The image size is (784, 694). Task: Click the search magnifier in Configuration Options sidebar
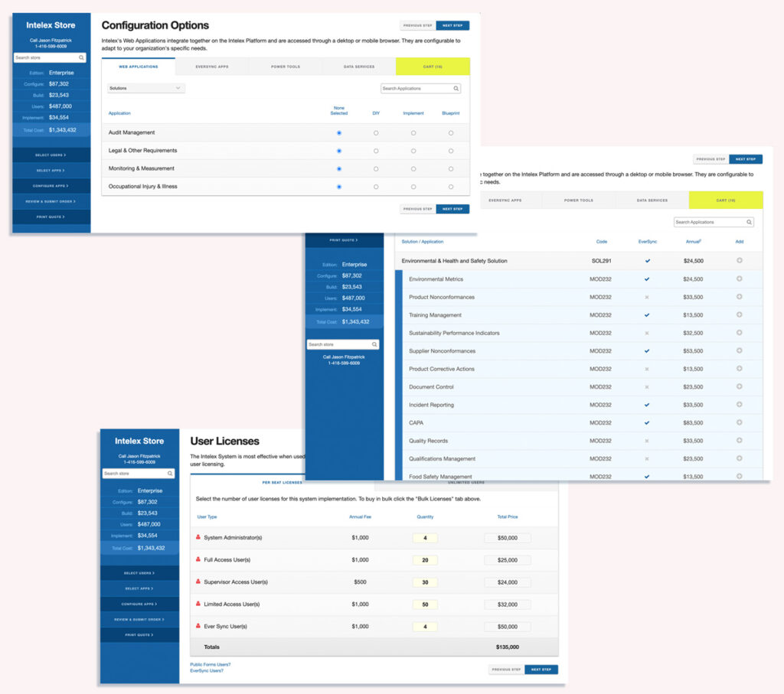coord(81,58)
